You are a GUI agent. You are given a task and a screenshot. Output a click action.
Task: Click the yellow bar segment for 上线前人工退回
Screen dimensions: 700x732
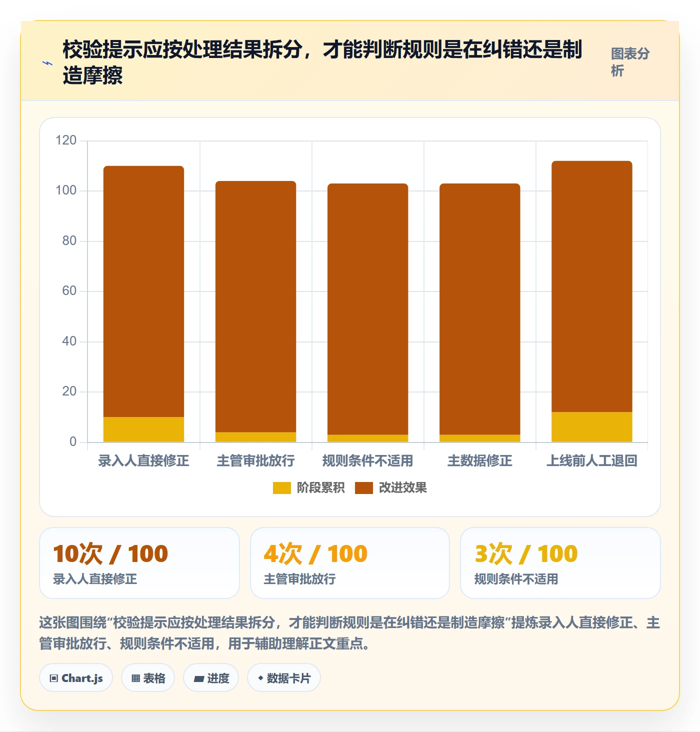coord(592,427)
